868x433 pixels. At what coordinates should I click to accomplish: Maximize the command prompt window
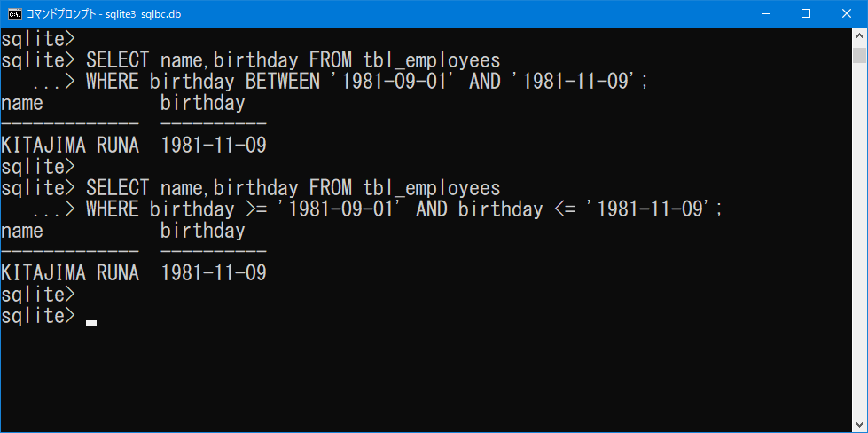(806, 14)
